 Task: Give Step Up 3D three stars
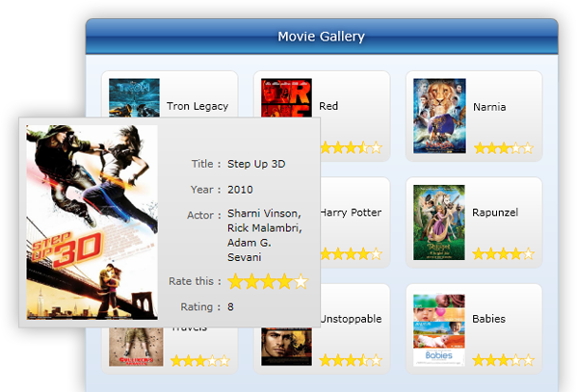(x=268, y=281)
